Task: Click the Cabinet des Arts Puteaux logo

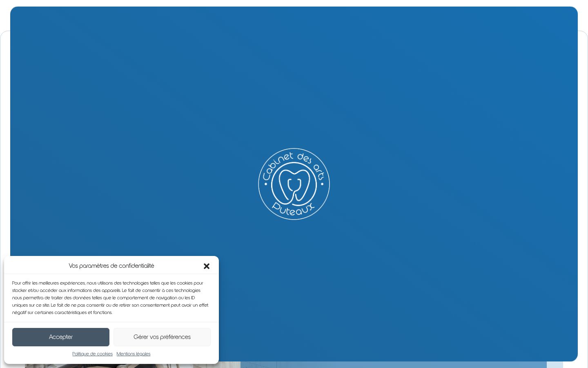Action: click(294, 184)
